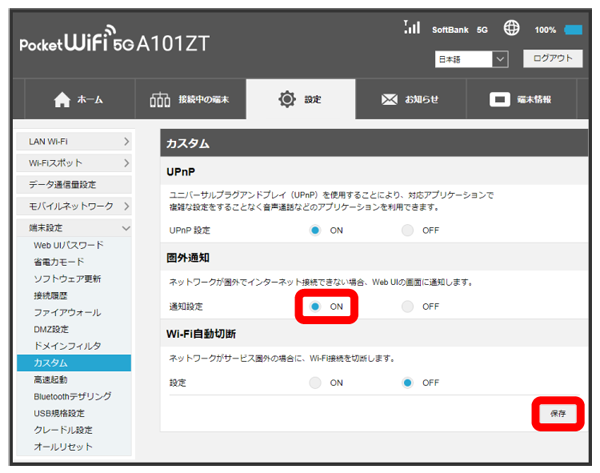Select Bluetoothテザリング in sidebar
Screen dimensions: 600x473
click(x=72, y=396)
